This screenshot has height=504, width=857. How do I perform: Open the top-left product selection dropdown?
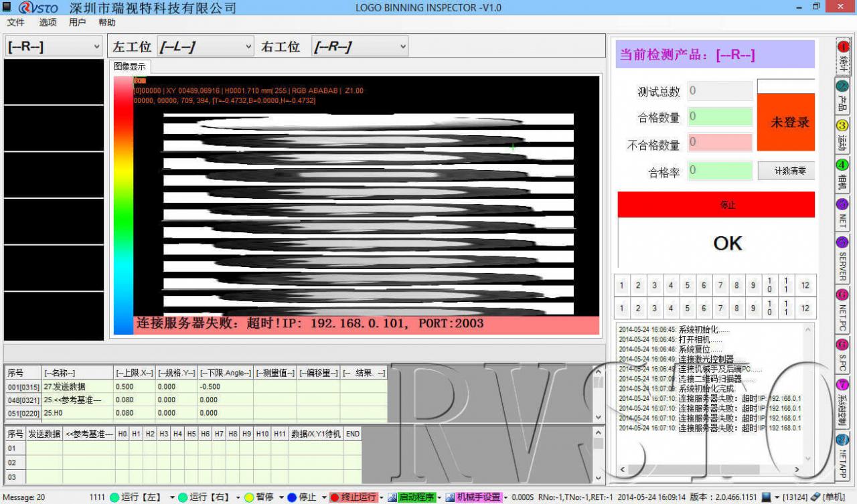tap(53, 46)
